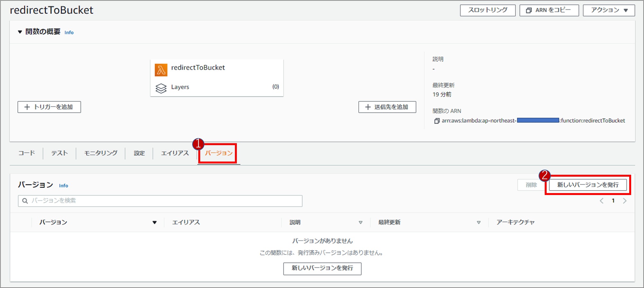
Task: Click the アーキテクチャ column header
Action: click(515, 222)
